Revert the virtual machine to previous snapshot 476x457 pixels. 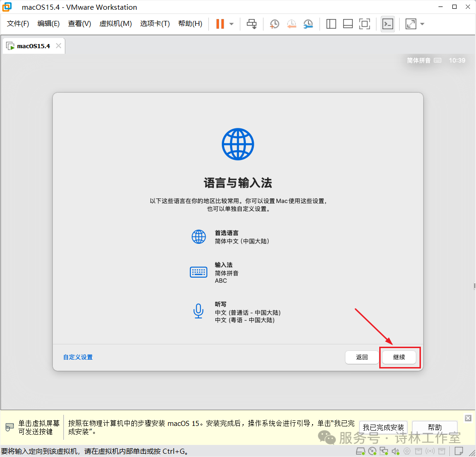tap(291, 24)
